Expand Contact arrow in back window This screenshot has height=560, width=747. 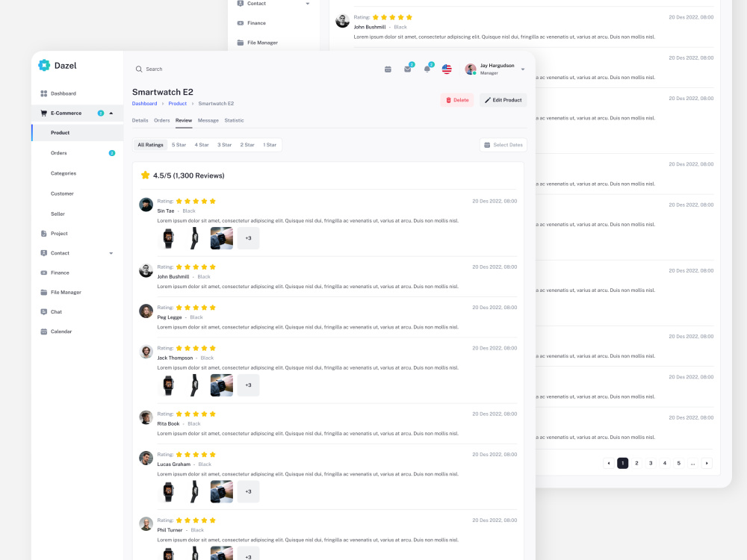point(307,3)
